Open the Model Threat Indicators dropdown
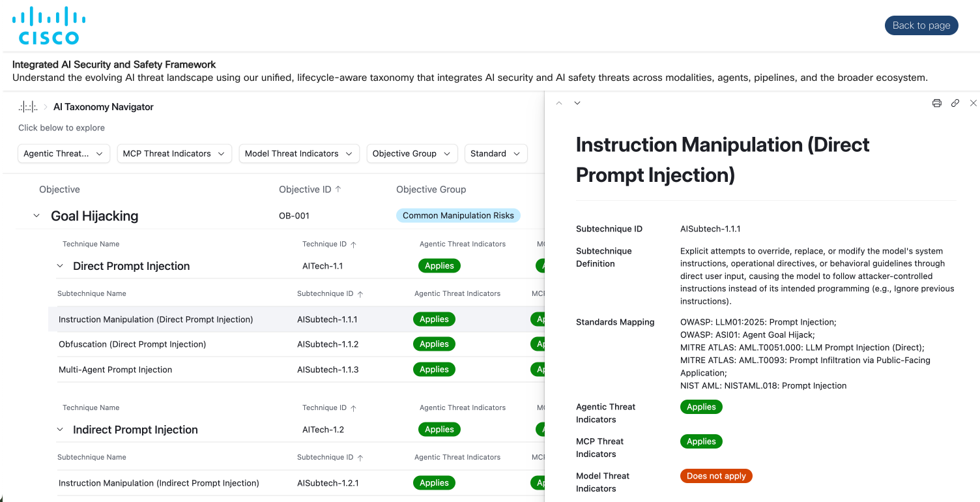Image resolution: width=980 pixels, height=502 pixels. point(298,154)
